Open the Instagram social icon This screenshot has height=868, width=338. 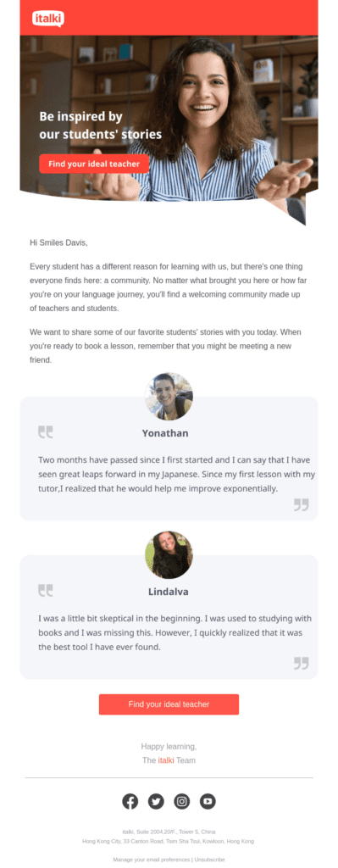tap(182, 801)
